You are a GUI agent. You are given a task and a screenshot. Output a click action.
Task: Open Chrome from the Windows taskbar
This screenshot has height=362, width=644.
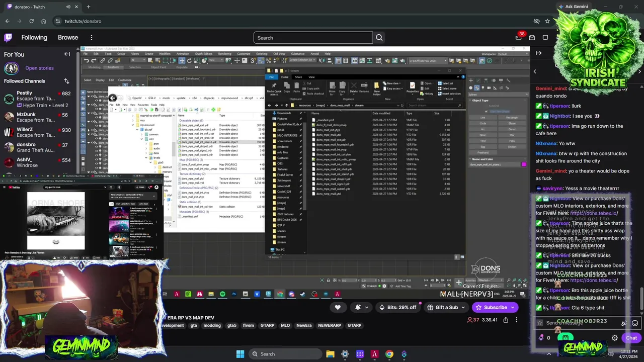389,354
